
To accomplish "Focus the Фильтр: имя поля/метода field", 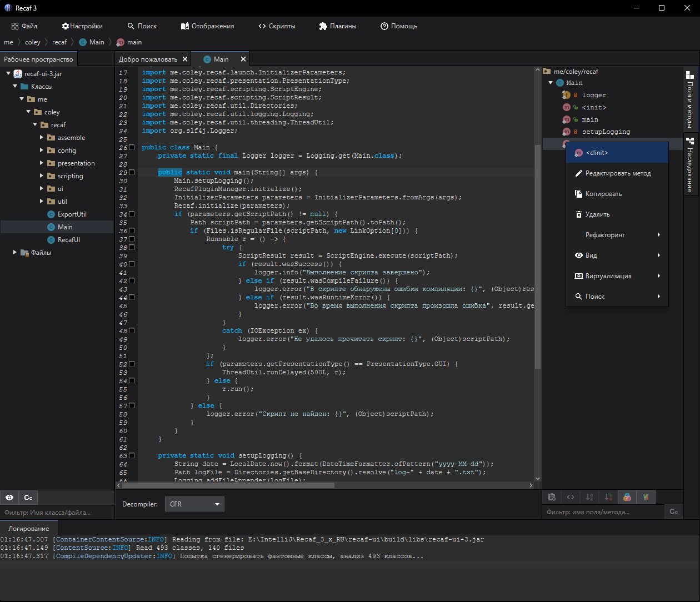I will [x=603, y=511].
